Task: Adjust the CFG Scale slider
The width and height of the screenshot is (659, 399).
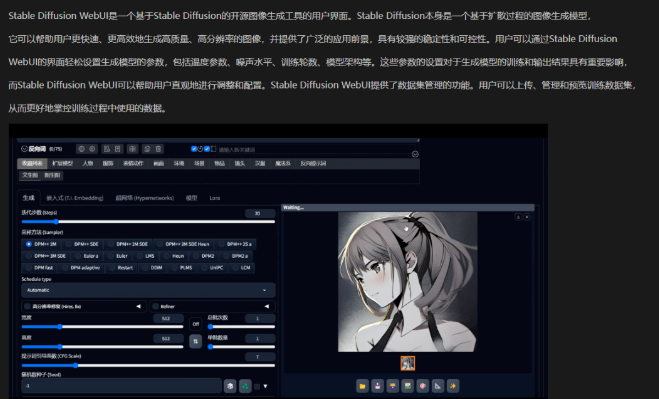Action: click(148, 365)
